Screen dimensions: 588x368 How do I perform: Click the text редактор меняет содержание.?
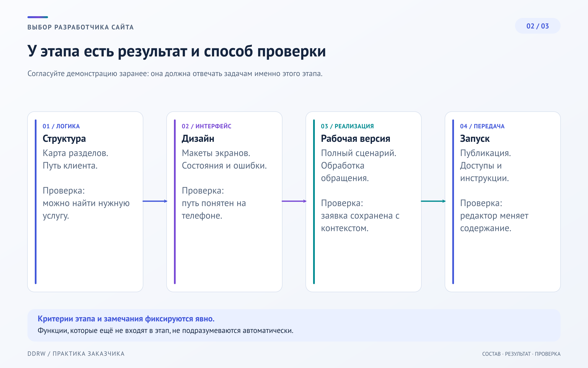[x=494, y=222]
